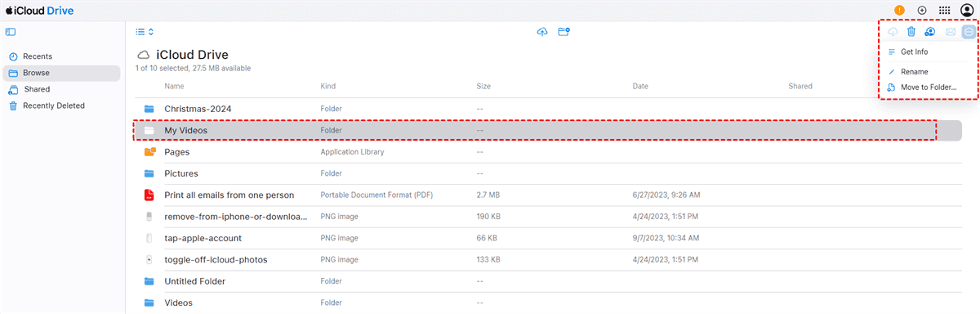Open the account profile menu

tap(966, 10)
